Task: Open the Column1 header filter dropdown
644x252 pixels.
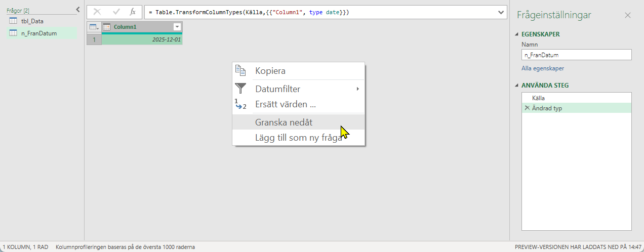Action: (177, 27)
